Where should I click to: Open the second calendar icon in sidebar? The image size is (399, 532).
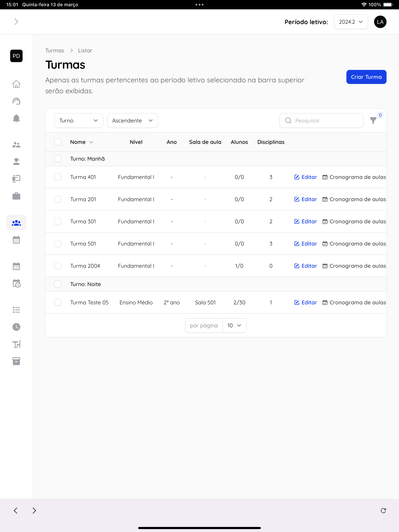click(16, 266)
